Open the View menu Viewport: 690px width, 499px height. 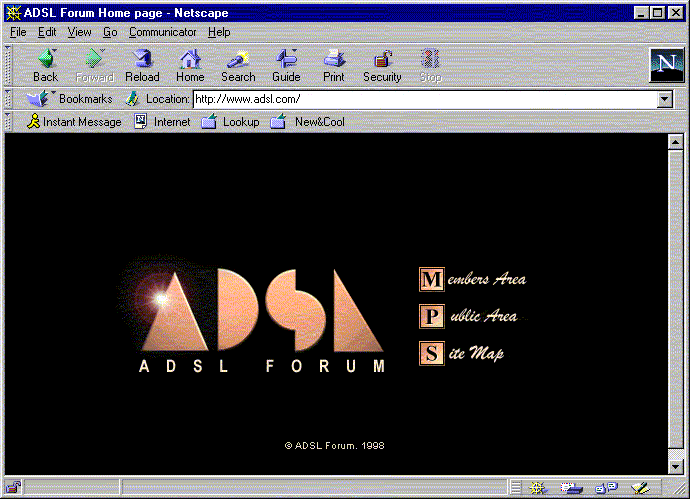pos(79,32)
